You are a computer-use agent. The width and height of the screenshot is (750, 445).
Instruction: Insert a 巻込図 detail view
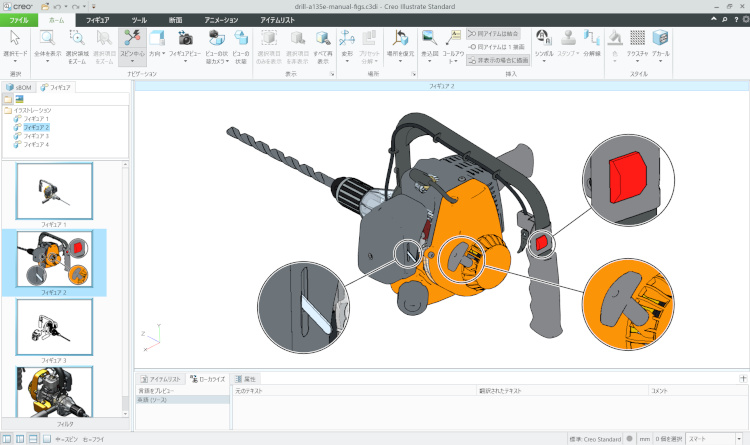point(430,38)
